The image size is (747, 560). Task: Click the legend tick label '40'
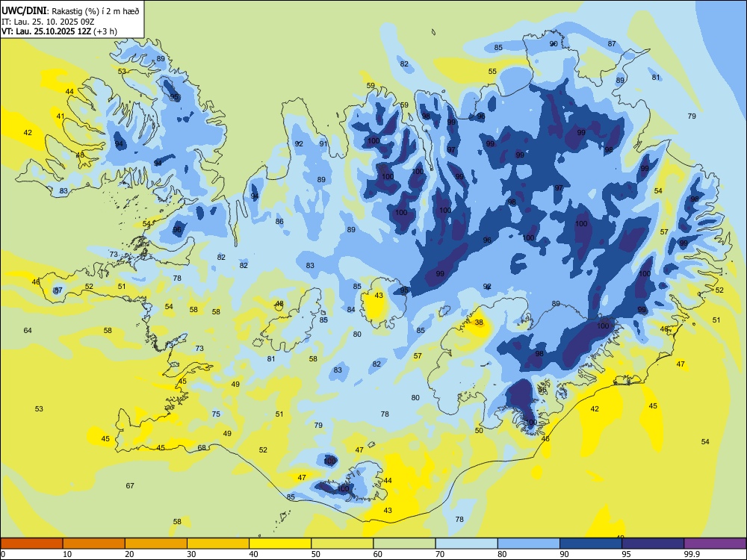(253, 554)
